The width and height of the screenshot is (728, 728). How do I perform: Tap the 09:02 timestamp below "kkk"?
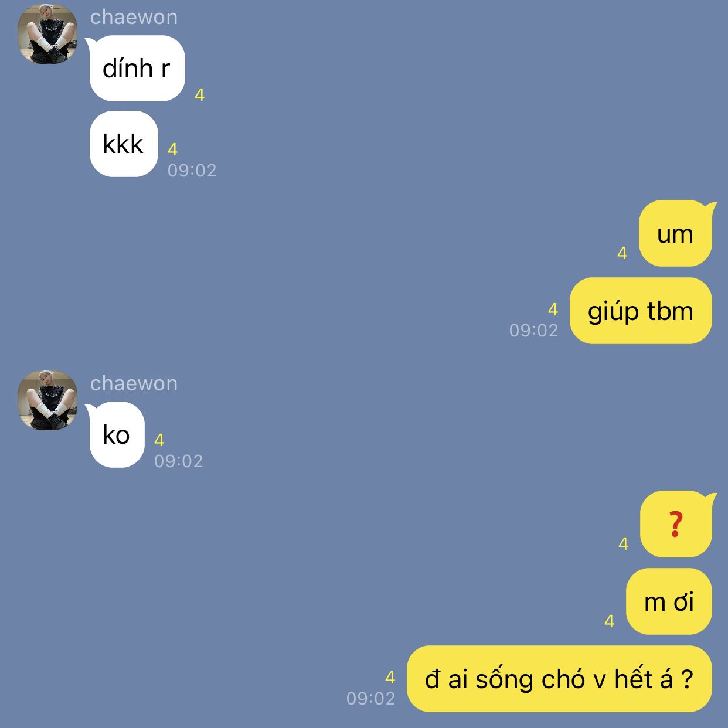point(192,171)
